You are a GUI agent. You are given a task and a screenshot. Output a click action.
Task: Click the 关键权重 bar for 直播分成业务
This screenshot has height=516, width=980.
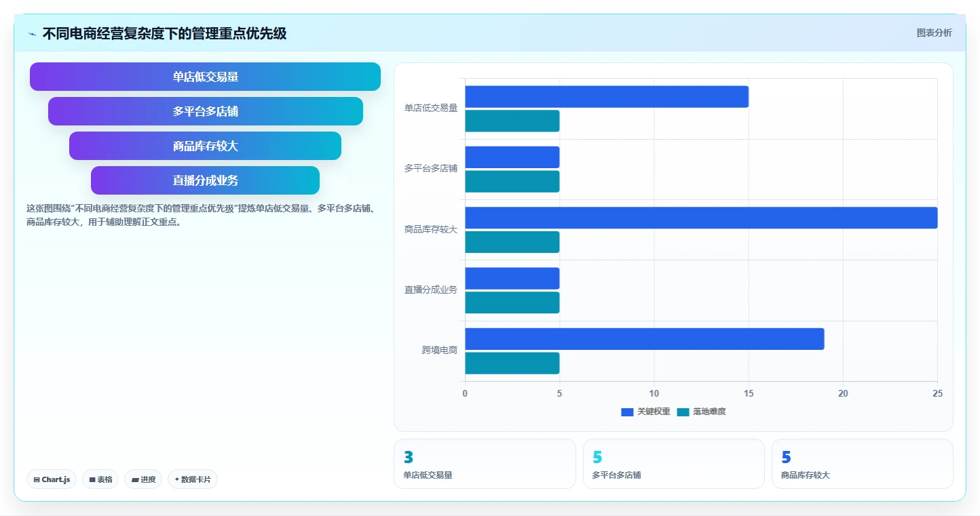(x=512, y=278)
